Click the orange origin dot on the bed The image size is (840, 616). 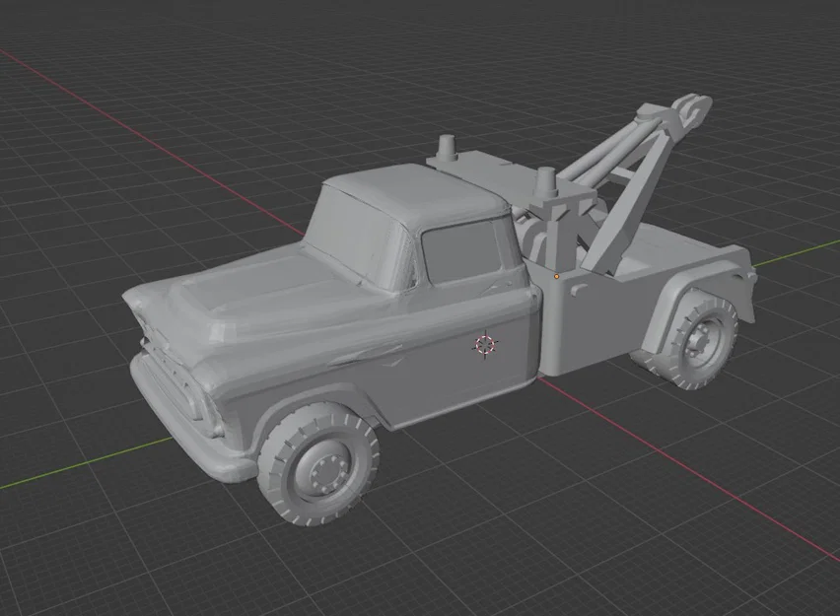click(x=558, y=277)
